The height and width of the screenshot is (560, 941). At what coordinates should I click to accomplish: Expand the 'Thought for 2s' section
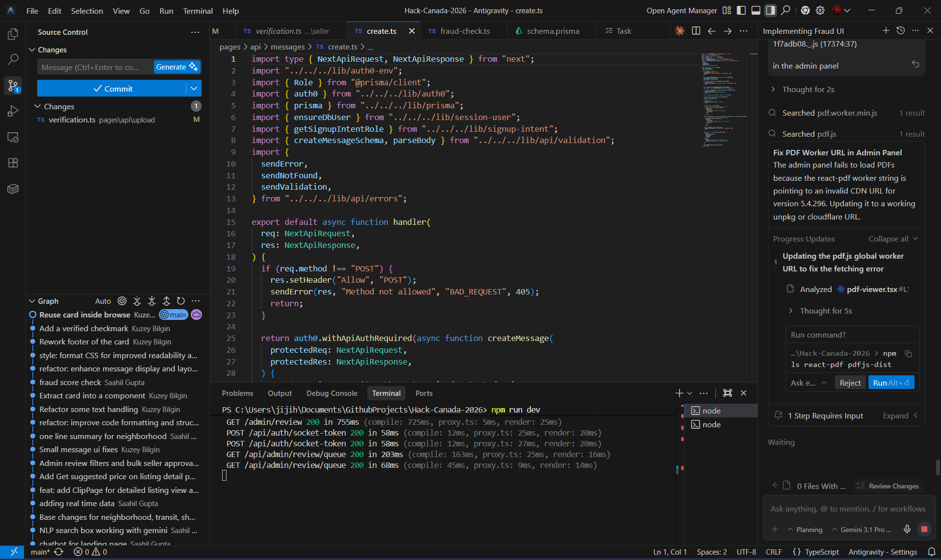click(x=808, y=89)
